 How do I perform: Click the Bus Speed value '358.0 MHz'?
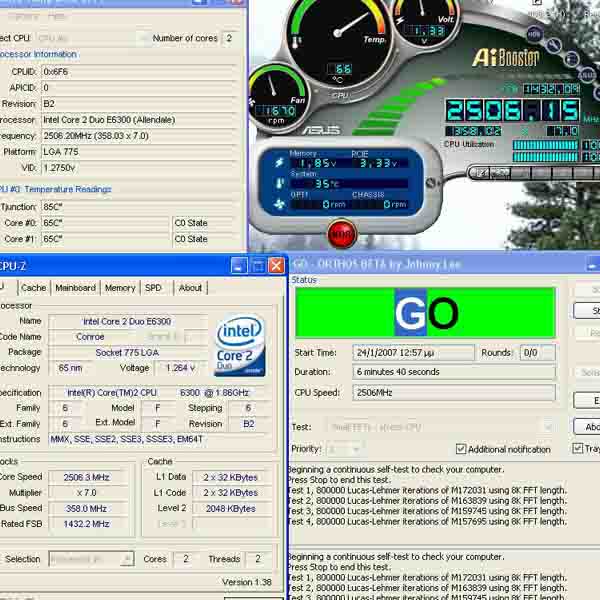tap(87, 509)
